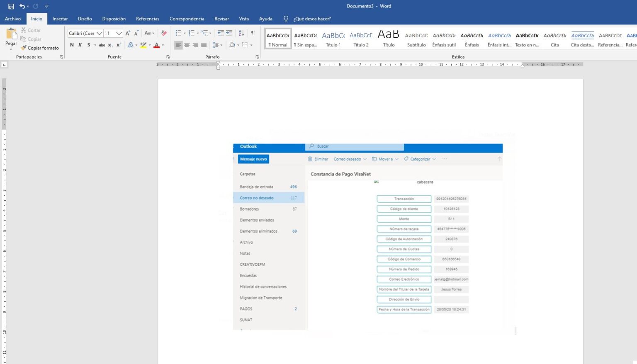Toggle strikethrough abc formatting
Viewport: 637px width, 364px height.
(x=102, y=45)
